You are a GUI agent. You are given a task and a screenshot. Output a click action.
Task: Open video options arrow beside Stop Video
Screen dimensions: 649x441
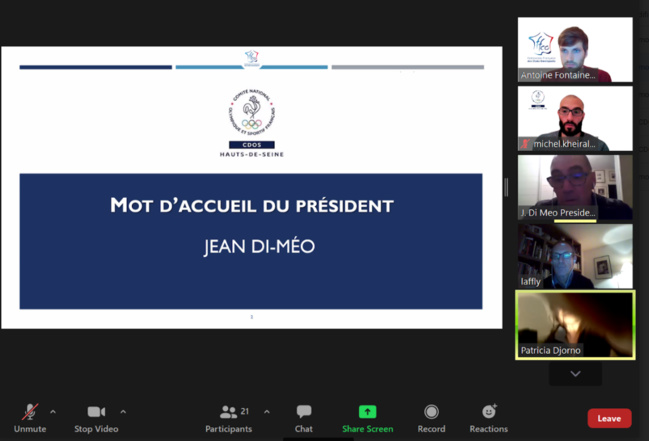(x=123, y=412)
